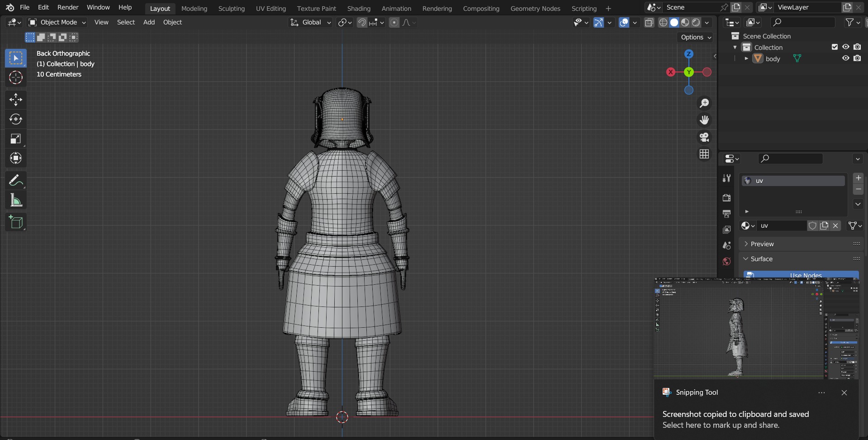
Task: Select the Select Box tool
Action: coord(16,58)
